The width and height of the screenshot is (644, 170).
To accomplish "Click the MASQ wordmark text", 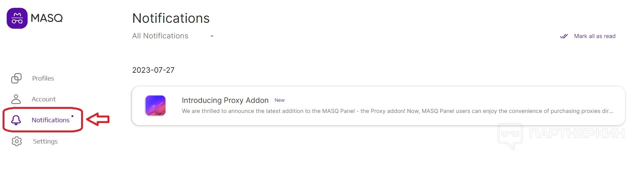I will click(x=47, y=18).
